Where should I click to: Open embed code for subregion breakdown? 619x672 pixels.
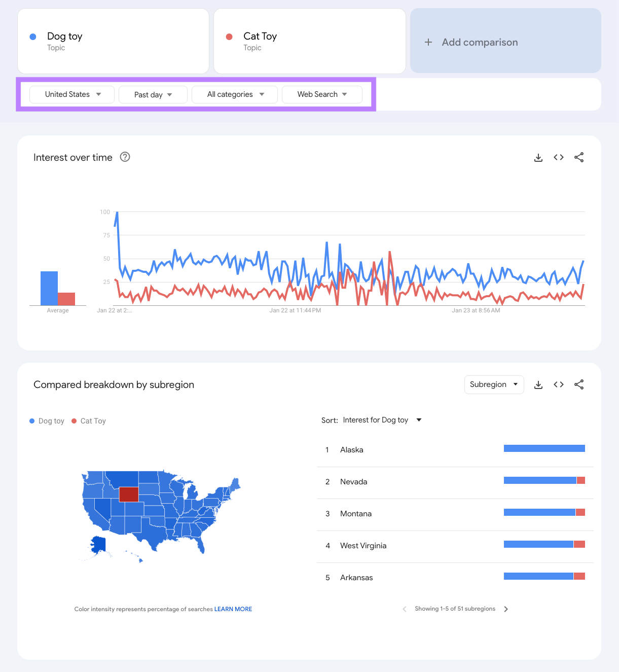[558, 384]
